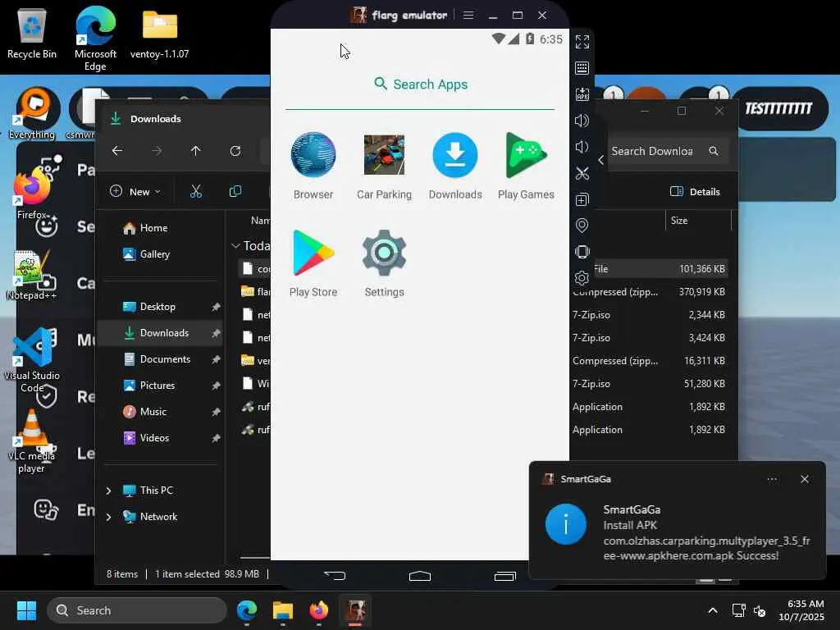Click the taskbar Search box

[137, 610]
